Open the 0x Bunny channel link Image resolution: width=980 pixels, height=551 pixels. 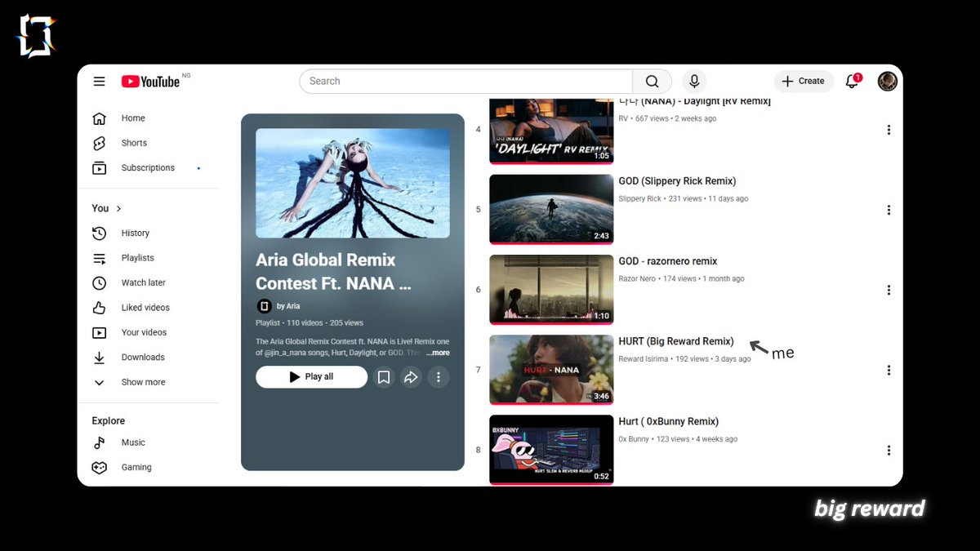pos(634,438)
